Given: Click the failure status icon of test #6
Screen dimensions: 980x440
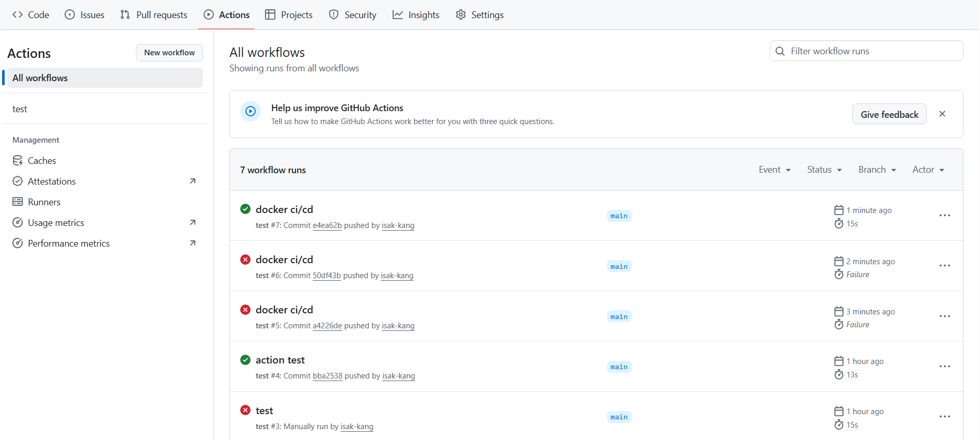Looking at the screenshot, I should coord(245,260).
